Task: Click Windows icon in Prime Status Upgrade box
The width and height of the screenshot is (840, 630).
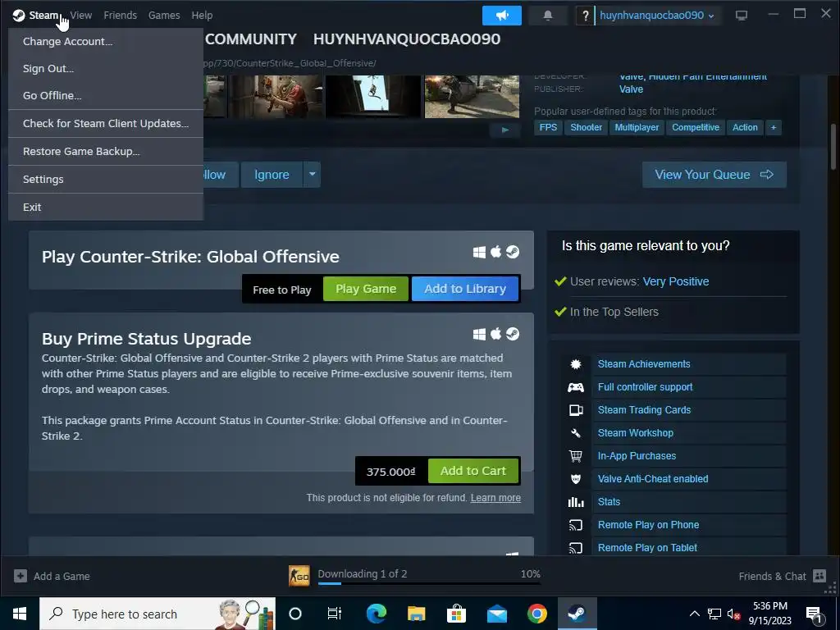Action: click(479, 335)
